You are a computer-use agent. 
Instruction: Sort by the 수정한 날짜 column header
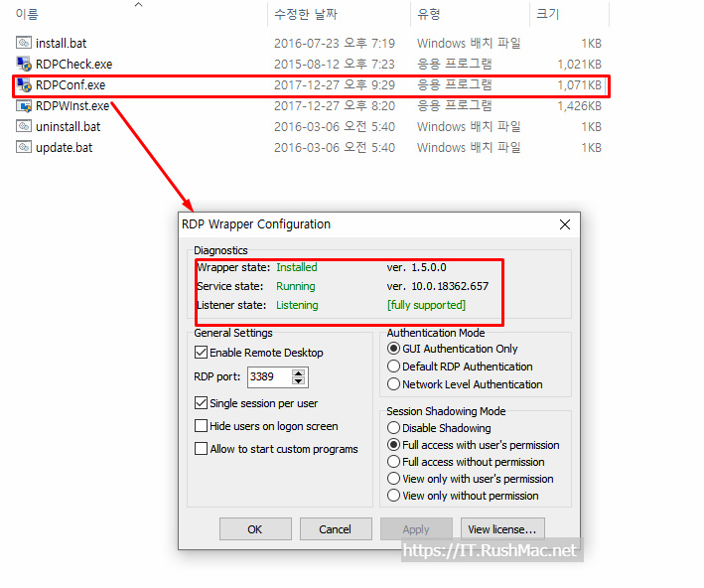(305, 14)
